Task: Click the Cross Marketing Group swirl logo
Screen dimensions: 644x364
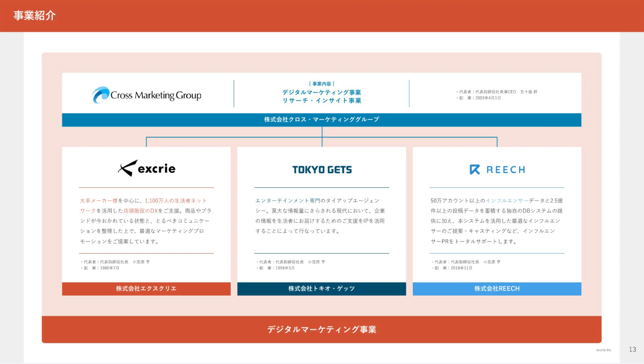Action: coord(101,95)
